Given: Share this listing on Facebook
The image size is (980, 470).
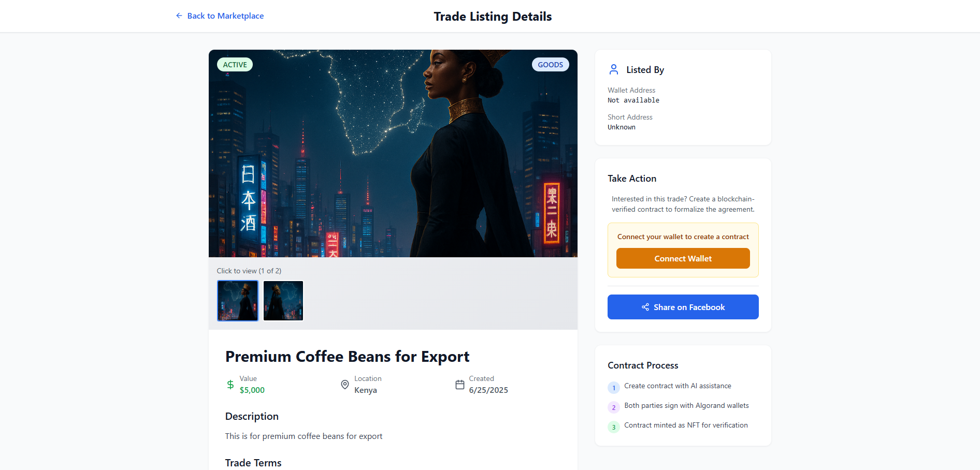Looking at the screenshot, I should [x=683, y=307].
